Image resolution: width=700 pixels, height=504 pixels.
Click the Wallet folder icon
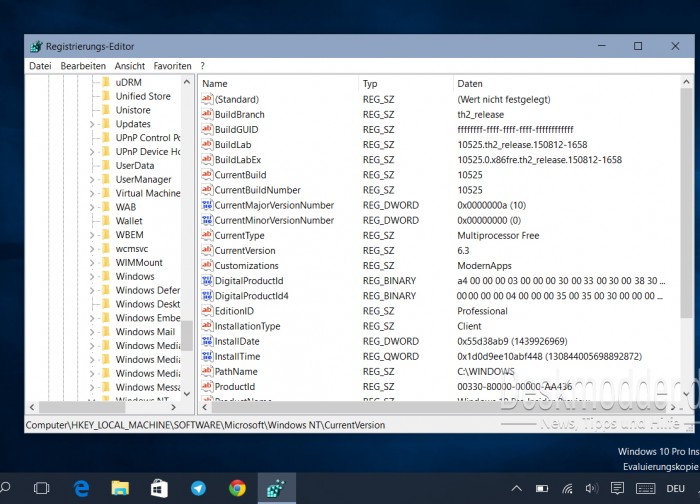106,221
